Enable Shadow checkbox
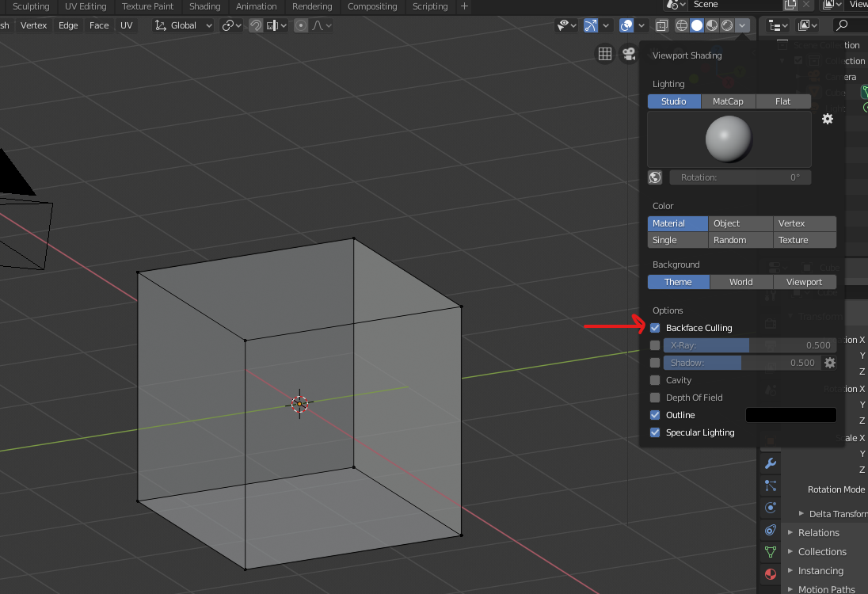The width and height of the screenshot is (868, 594). click(x=655, y=363)
